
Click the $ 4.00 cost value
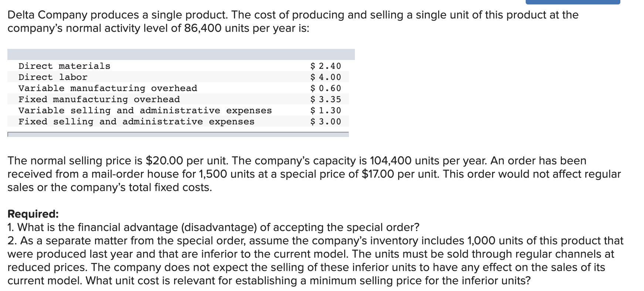point(325,77)
